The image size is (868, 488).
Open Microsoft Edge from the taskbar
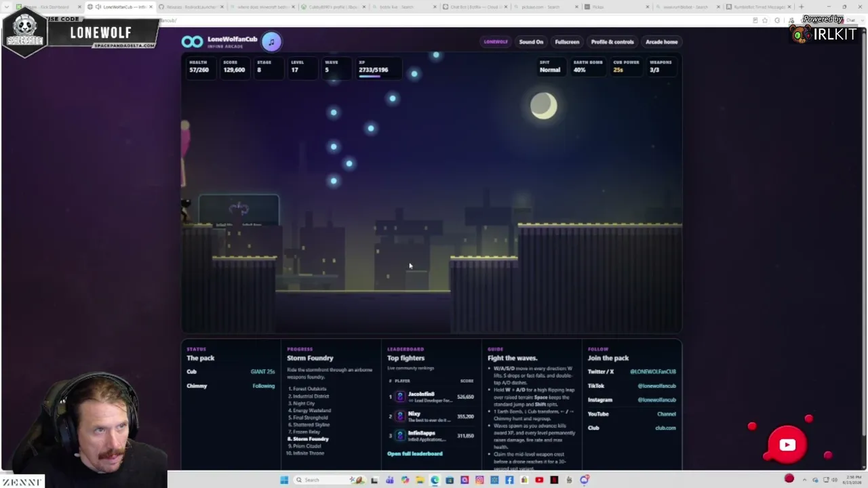pos(435,480)
